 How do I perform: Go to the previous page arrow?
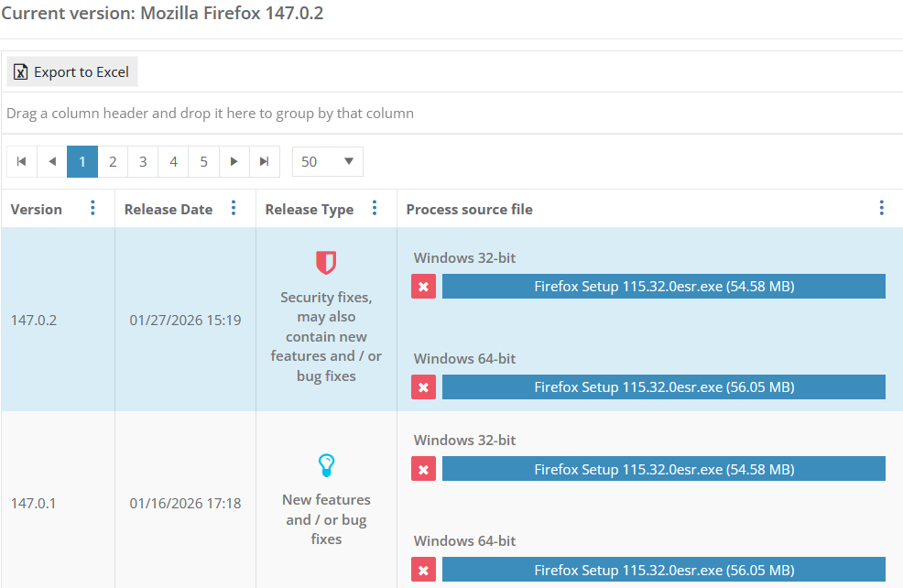51,161
